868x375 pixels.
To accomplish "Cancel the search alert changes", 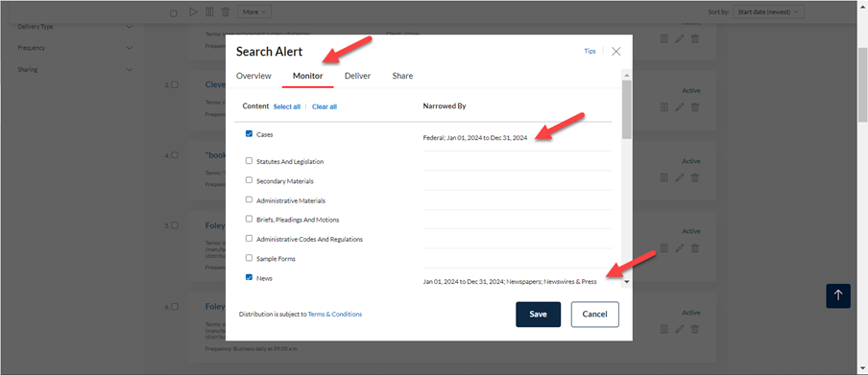I will 595,315.
